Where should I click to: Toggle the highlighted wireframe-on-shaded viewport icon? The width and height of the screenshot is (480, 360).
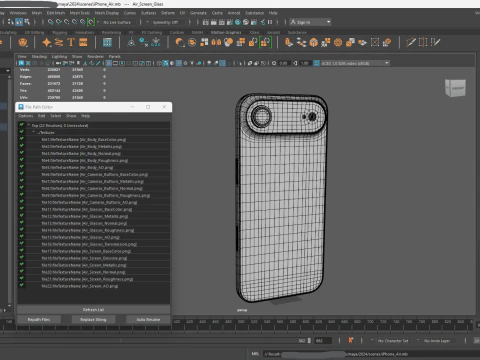click(165, 63)
